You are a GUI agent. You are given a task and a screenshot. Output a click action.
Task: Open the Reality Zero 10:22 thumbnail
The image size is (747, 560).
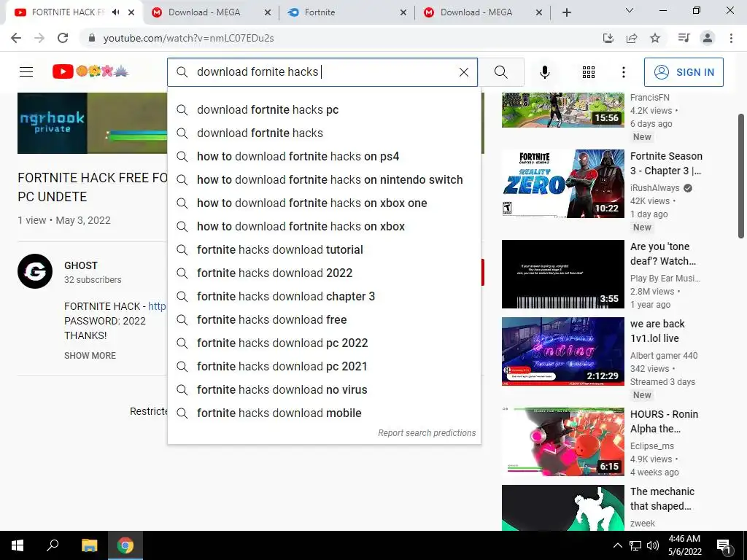[x=562, y=184]
